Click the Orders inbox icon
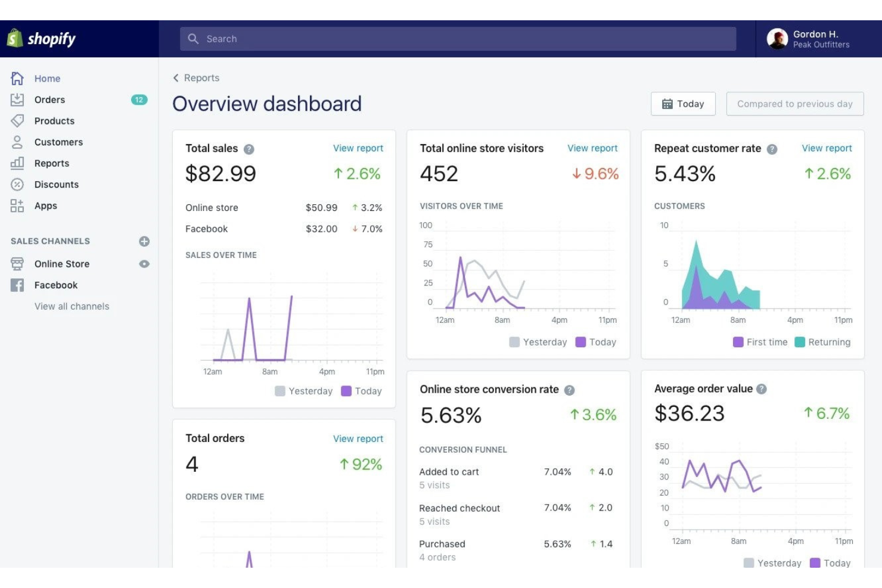Image resolution: width=882 pixels, height=588 pixels. coord(17,99)
